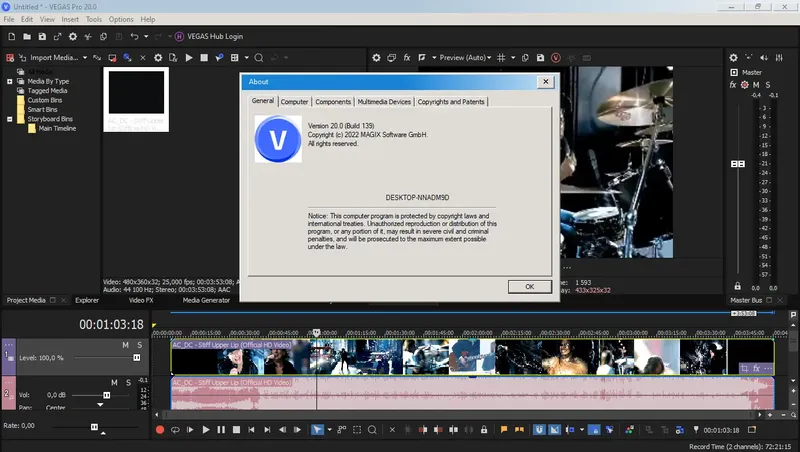Toggle the preview overlays grid icon
Screen dimensions: 800x452
click(502, 58)
